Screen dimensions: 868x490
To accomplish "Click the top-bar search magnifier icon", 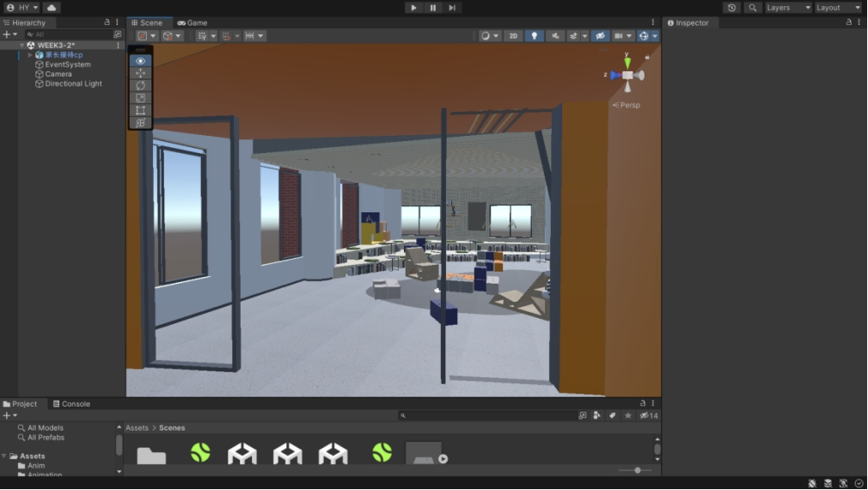I will point(753,8).
